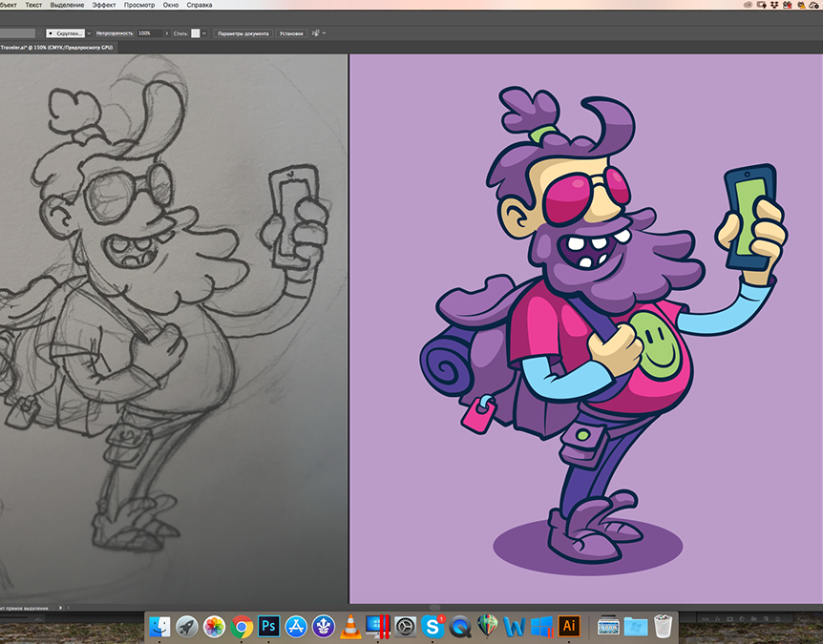Viewport: 823px width, 644px height.
Task: Open Photos app in the Dock
Action: coord(214,626)
